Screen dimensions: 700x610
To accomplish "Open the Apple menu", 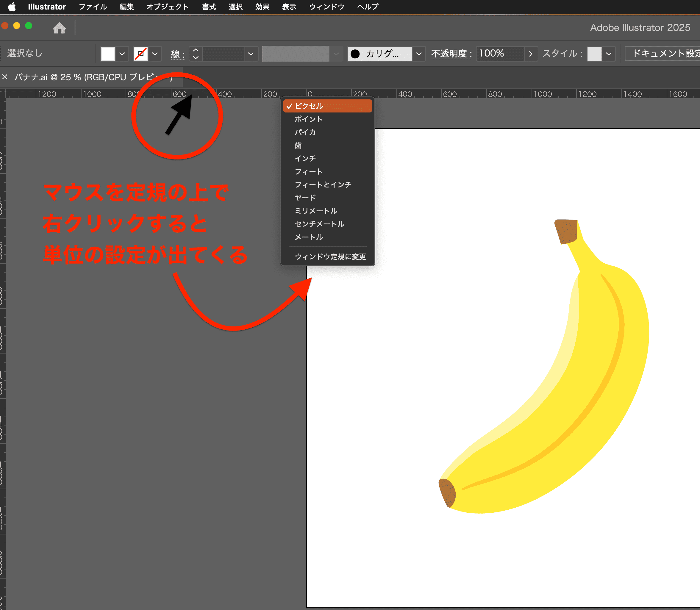I will click(12, 7).
